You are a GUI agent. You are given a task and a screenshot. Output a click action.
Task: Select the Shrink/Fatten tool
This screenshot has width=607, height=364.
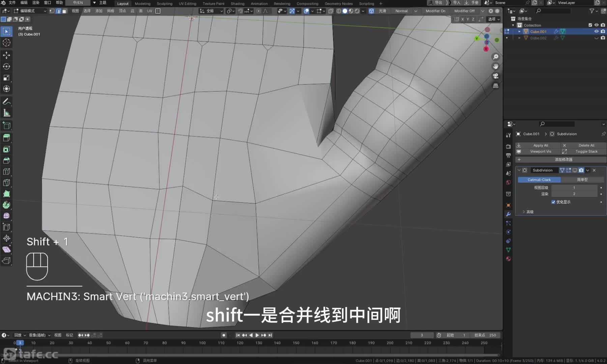click(6, 238)
